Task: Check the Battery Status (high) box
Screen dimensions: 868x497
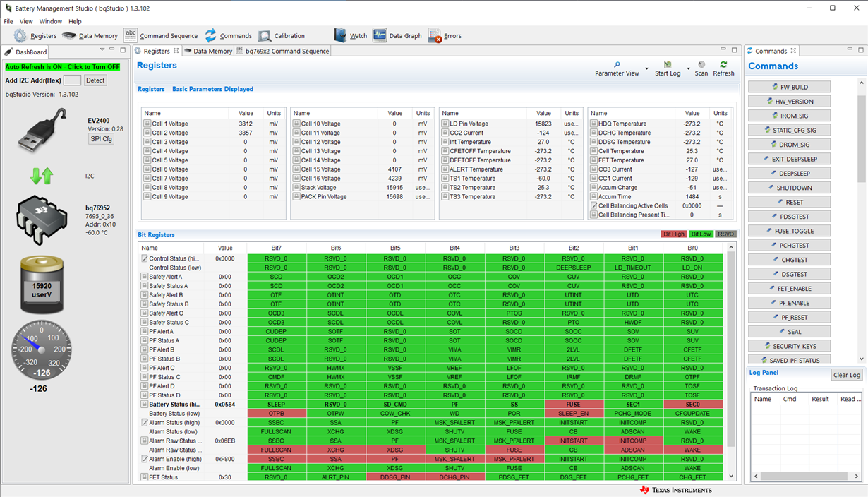Action: [x=145, y=405]
